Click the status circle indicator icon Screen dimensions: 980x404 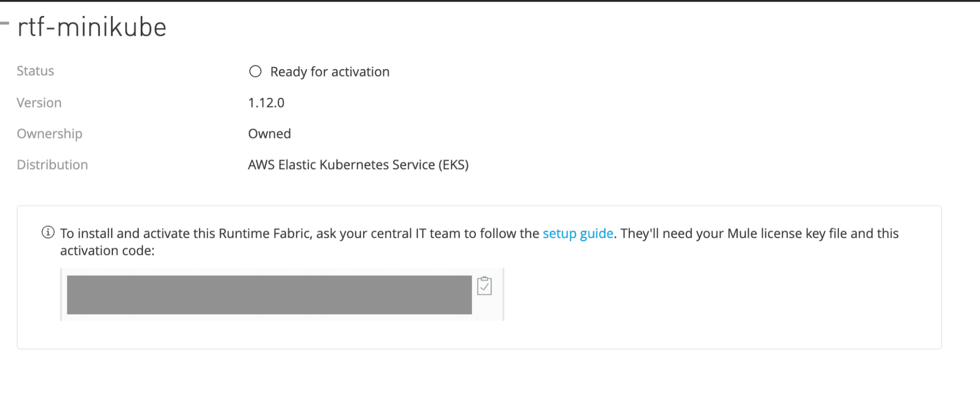[x=255, y=72]
